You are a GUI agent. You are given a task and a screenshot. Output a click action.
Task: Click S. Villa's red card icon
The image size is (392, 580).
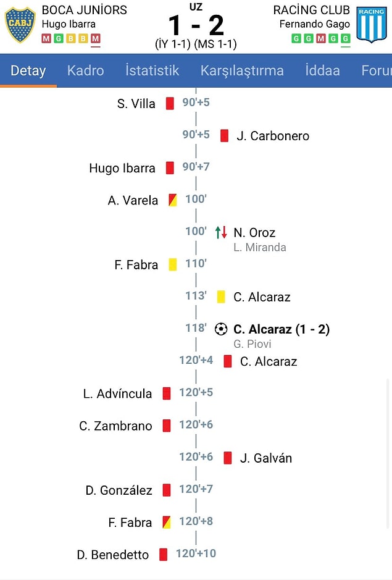[170, 103]
